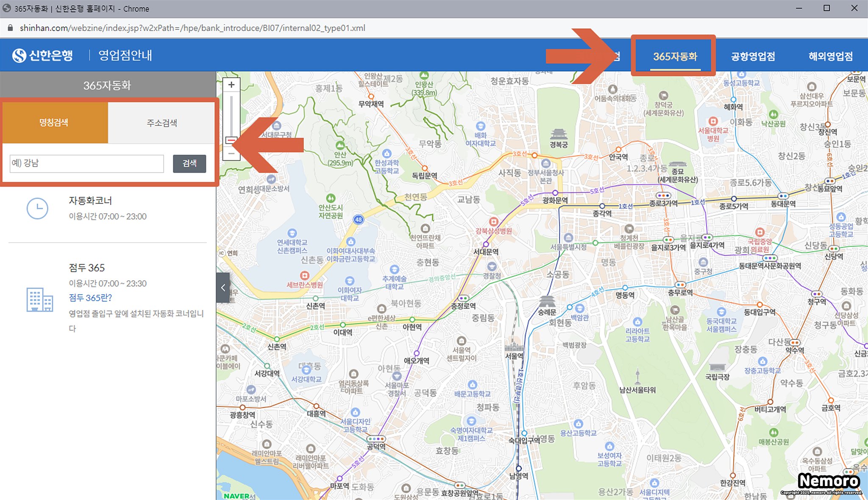This screenshot has width=868, height=500.
Task: Focus the name search input field
Action: pyautogui.click(x=87, y=163)
